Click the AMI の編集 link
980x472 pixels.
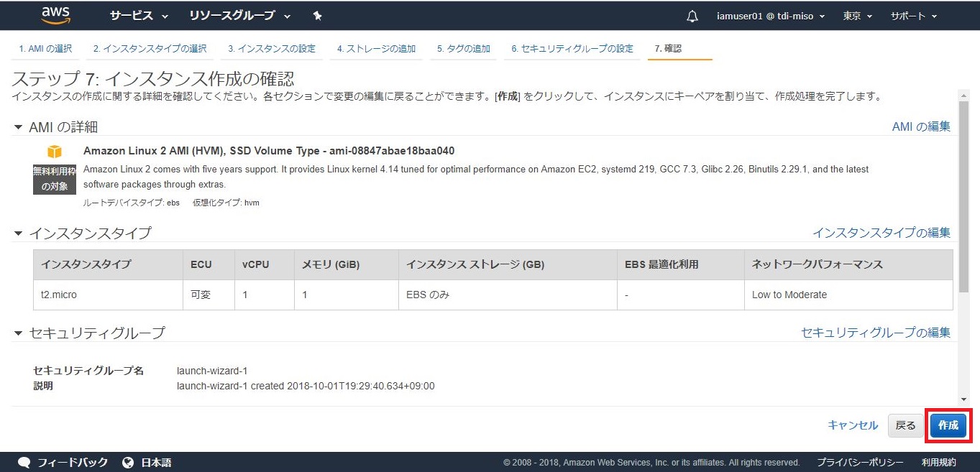(920, 126)
